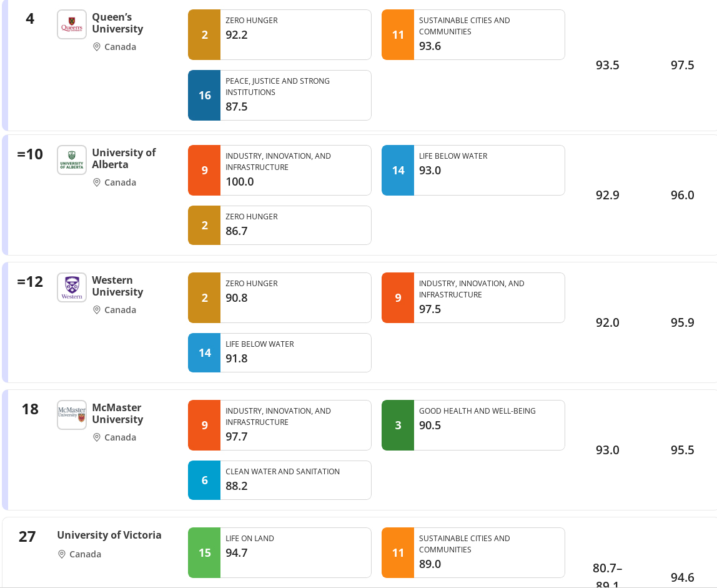717x588 pixels.
Task: Click location pin under University of Victoria
Action: [x=62, y=554]
